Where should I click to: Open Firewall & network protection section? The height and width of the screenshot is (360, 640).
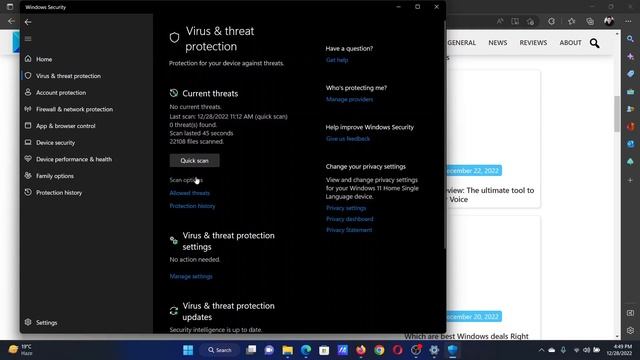click(74, 109)
